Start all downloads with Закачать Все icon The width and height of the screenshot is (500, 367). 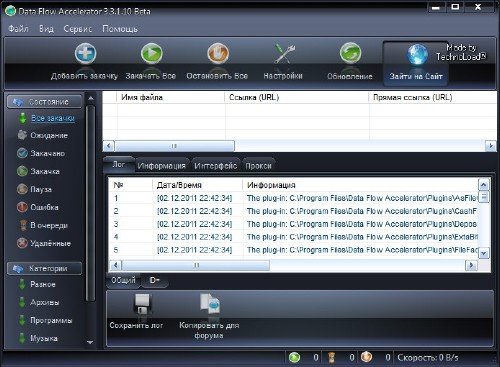152,53
